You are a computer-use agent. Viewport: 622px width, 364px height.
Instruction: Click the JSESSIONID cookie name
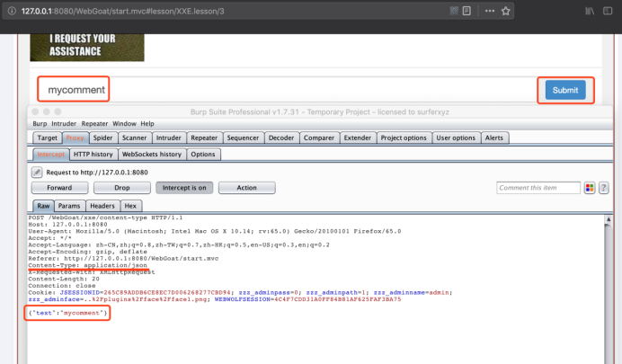79,293
